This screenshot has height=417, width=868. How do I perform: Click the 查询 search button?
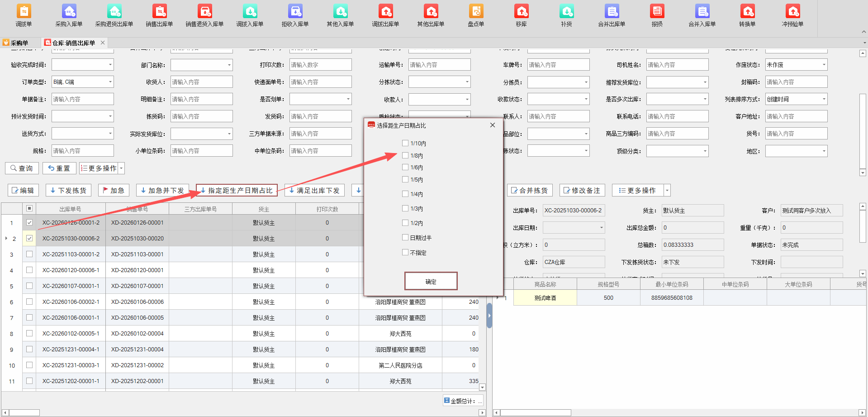point(22,168)
